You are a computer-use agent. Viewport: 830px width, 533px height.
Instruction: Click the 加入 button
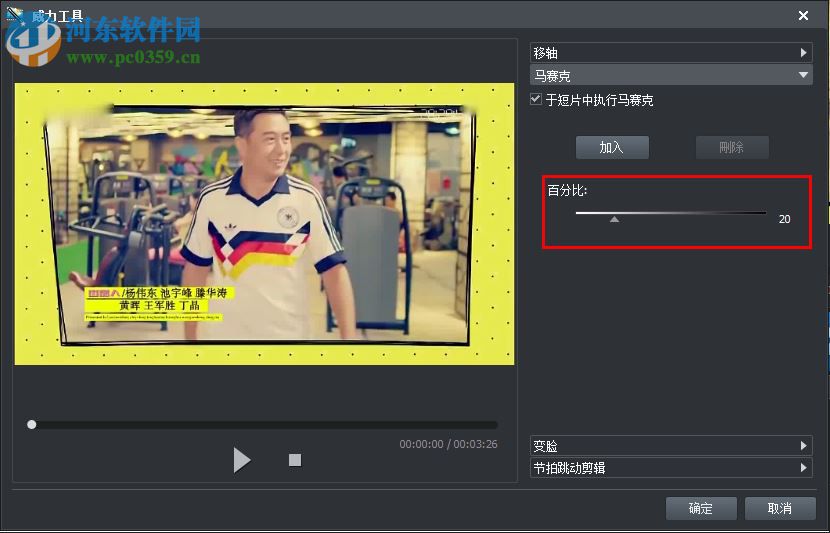(612, 147)
